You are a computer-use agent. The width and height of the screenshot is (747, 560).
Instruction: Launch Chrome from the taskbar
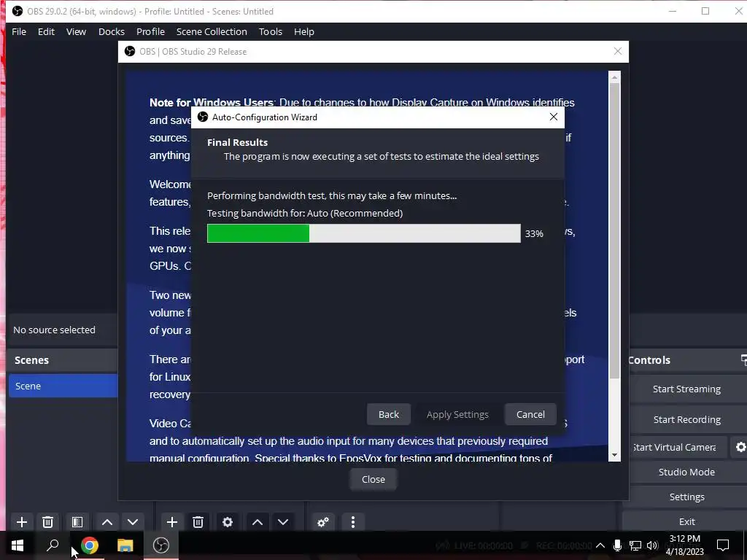point(90,545)
